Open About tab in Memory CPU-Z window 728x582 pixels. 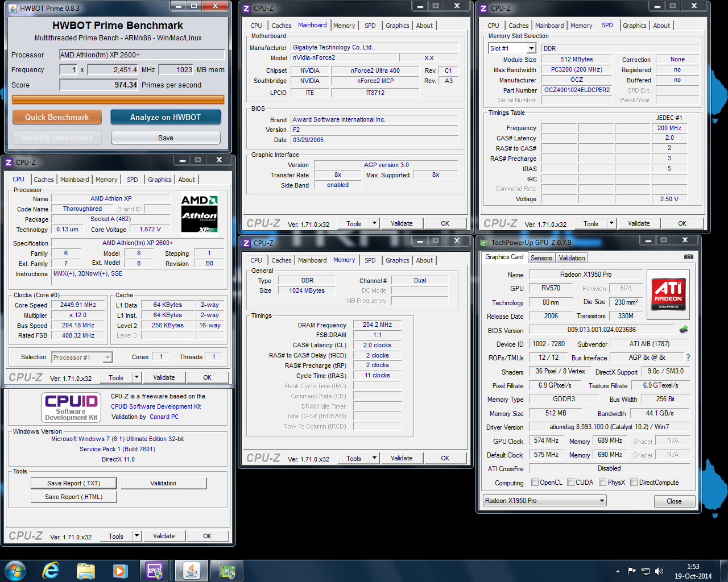(424, 260)
